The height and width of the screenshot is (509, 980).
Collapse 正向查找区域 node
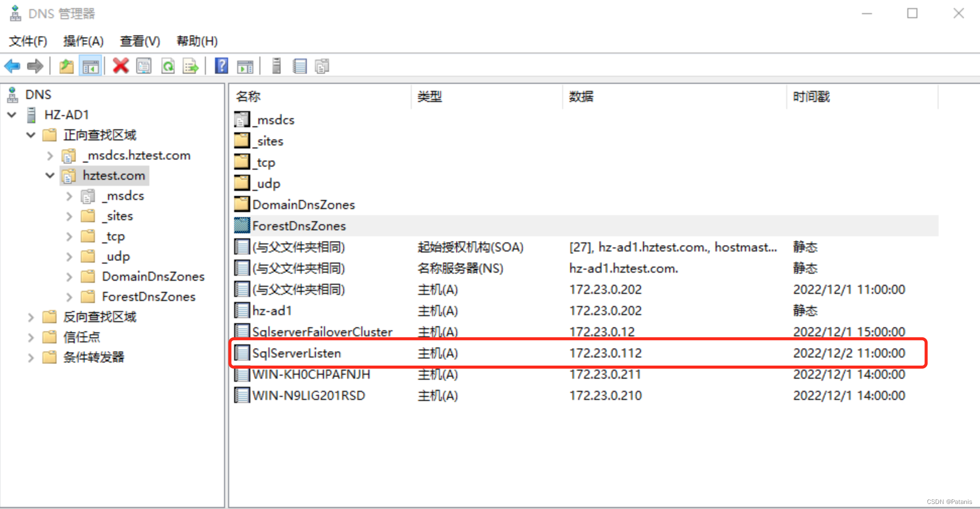pyautogui.click(x=31, y=135)
